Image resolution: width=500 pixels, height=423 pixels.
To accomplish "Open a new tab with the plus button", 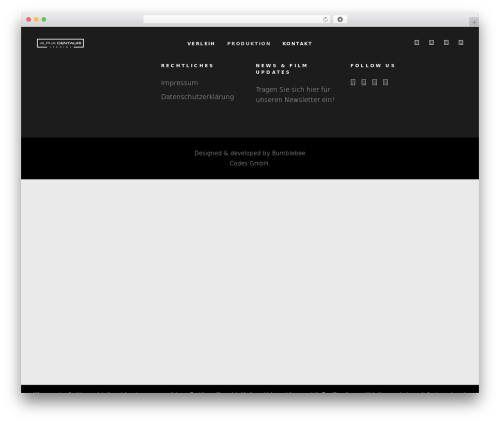I will (474, 22).
